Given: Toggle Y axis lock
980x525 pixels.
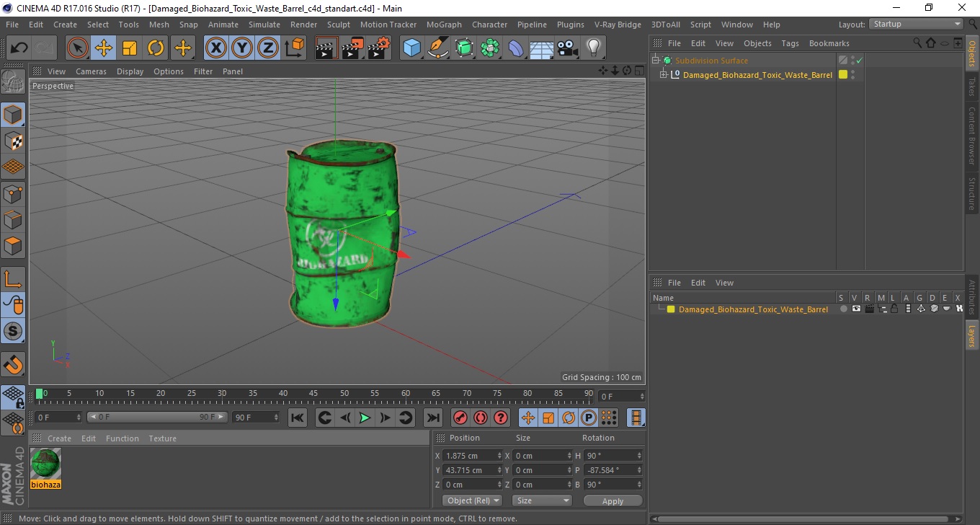Looking at the screenshot, I should pyautogui.click(x=242, y=48).
